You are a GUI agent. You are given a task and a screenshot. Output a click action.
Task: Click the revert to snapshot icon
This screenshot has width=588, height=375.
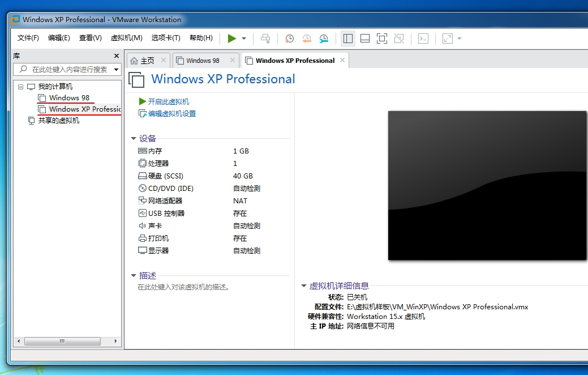click(306, 39)
